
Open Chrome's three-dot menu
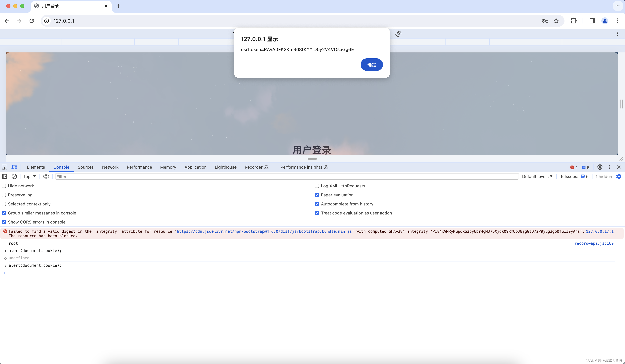click(x=617, y=21)
